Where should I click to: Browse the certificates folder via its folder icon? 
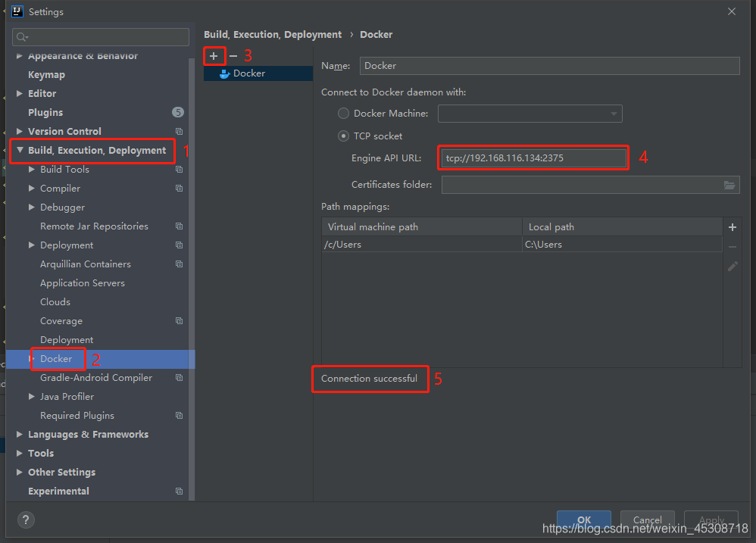(x=729, y=185)
